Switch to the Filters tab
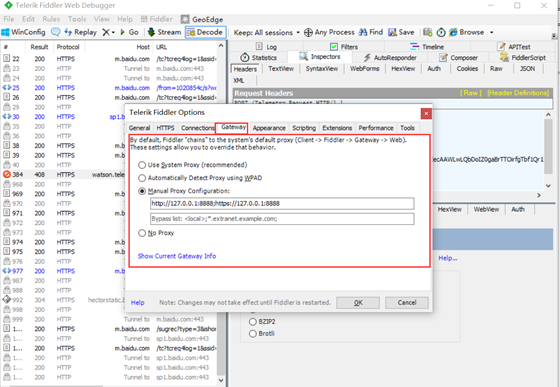The image size is (560, 387). [344, 47]
